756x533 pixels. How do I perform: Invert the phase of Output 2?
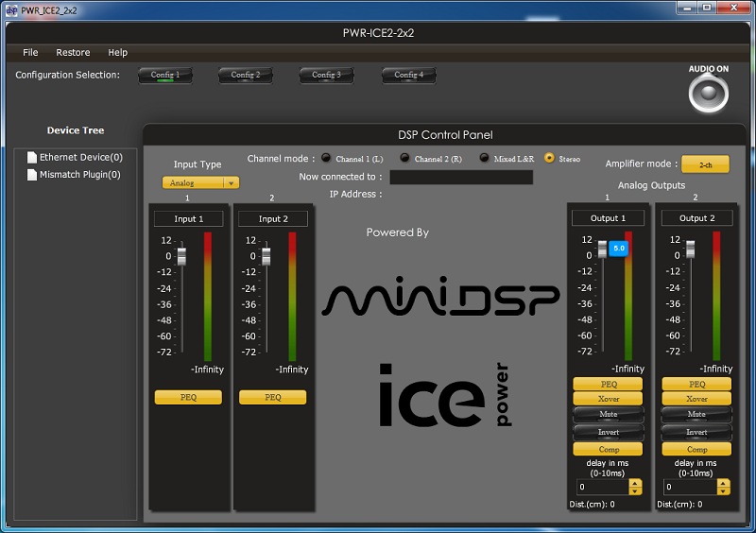(696, 432)
